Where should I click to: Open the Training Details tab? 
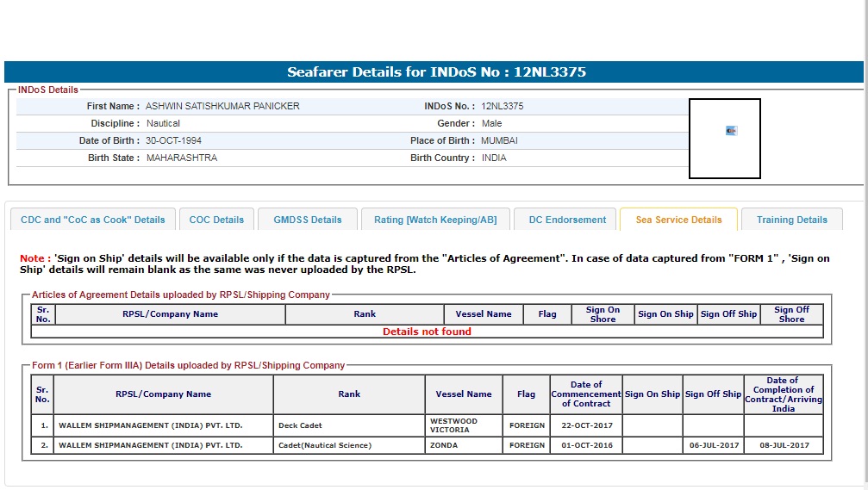click(791, 220)
